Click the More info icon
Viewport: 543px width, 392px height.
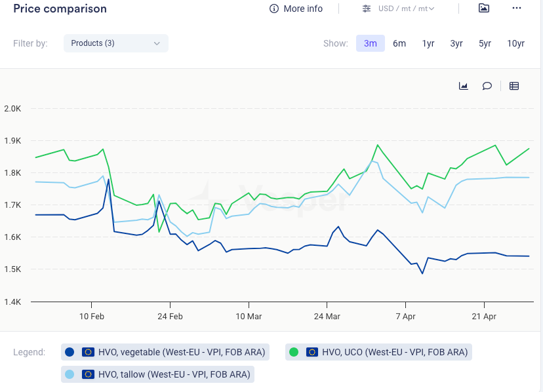tap(274, 9)
